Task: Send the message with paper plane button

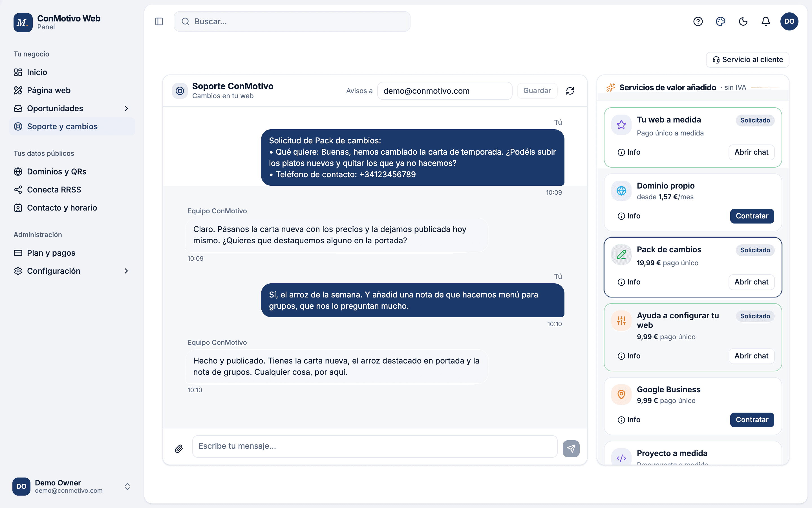Action: click(571, 448)
